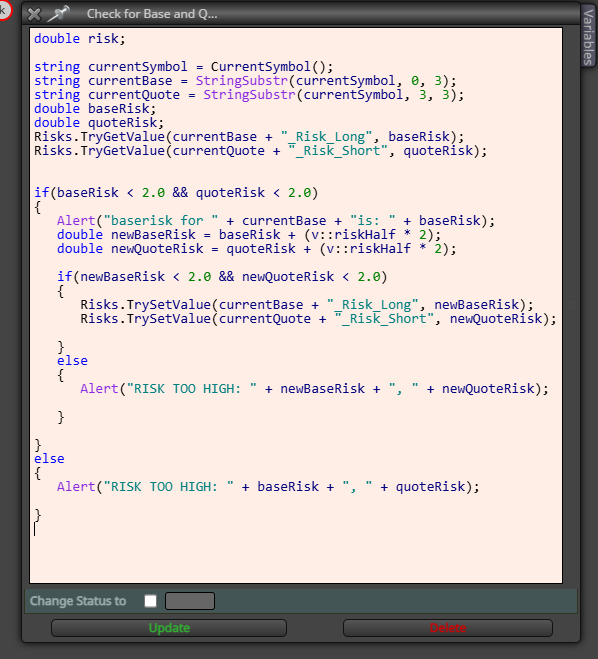Click the red Delete button
Image resolution: width=598 pixels, height=659 pixels.
click(x=448, y=628)
